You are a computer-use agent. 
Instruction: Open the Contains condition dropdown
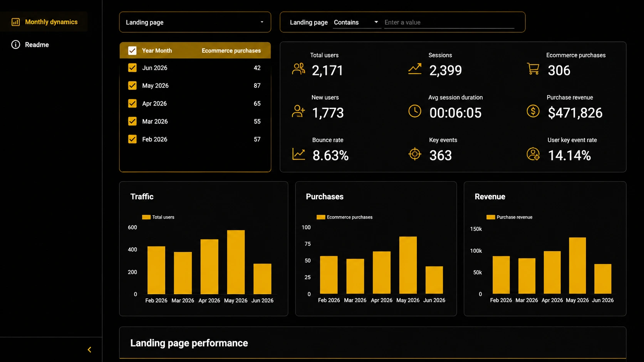tap(356, 22)
